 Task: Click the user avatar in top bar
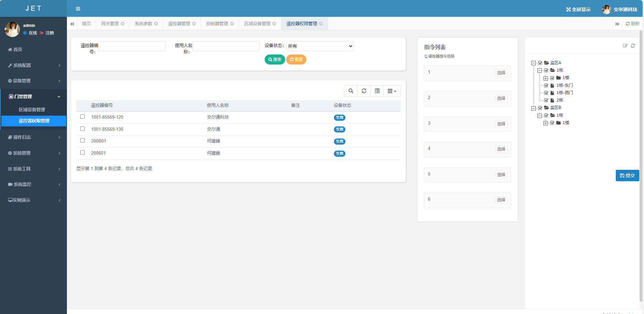[606, 9]
